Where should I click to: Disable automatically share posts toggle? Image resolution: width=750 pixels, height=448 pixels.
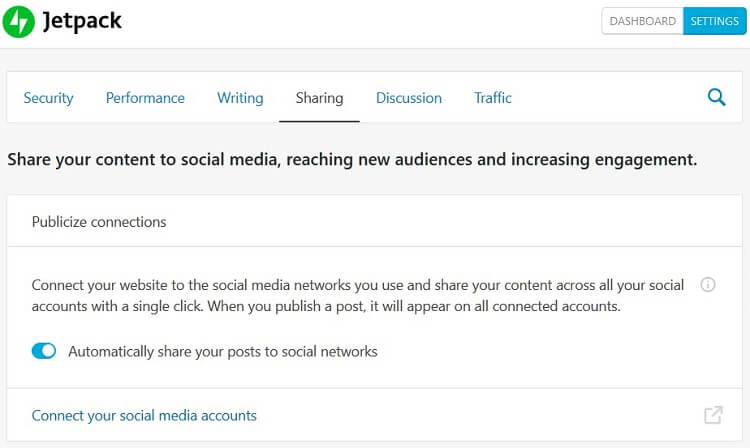(x=44, y=351)
